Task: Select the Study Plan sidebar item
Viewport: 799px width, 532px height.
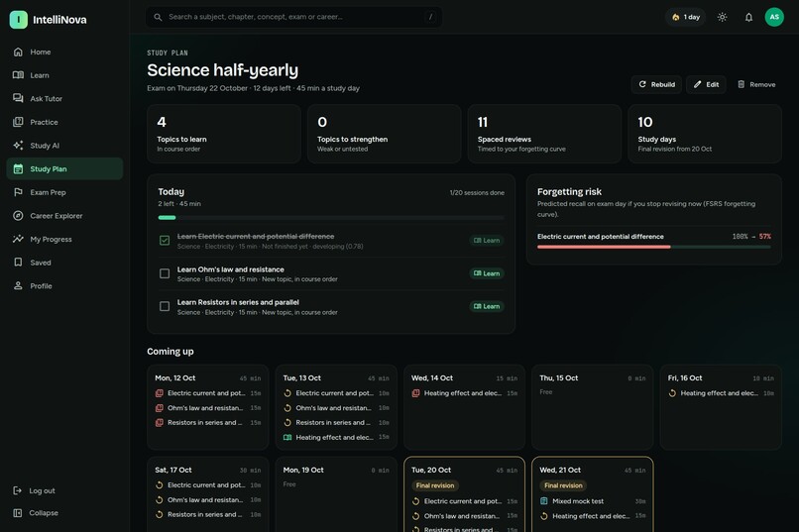Action: click(64, 169)
